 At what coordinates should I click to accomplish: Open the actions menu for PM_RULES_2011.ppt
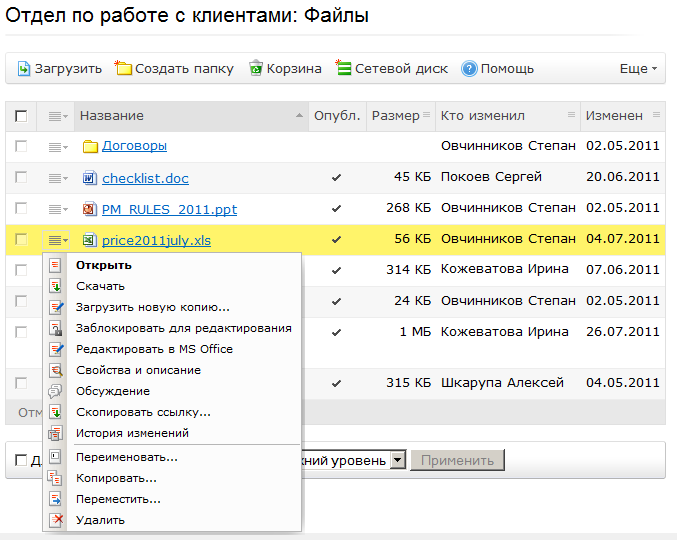(58, 209)
